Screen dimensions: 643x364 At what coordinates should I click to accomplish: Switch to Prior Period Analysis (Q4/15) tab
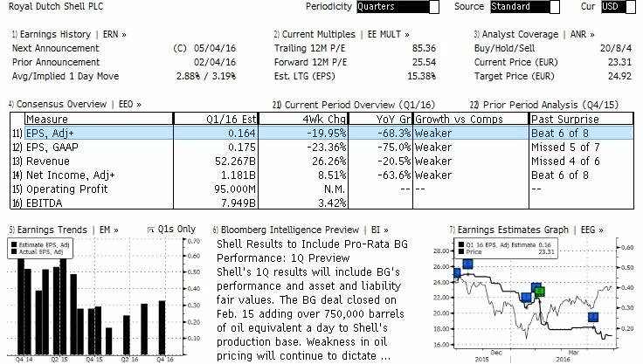(x=544, y=105)
